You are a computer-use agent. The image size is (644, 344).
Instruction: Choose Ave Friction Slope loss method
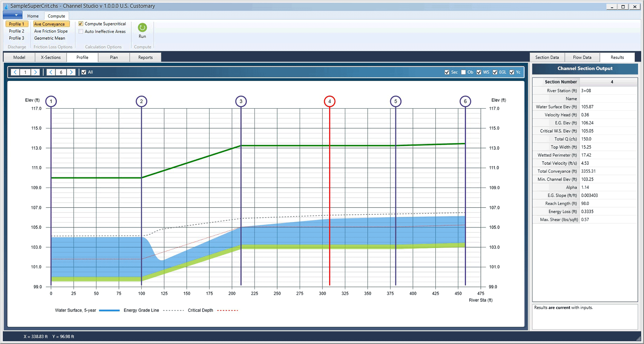[51, 31]
